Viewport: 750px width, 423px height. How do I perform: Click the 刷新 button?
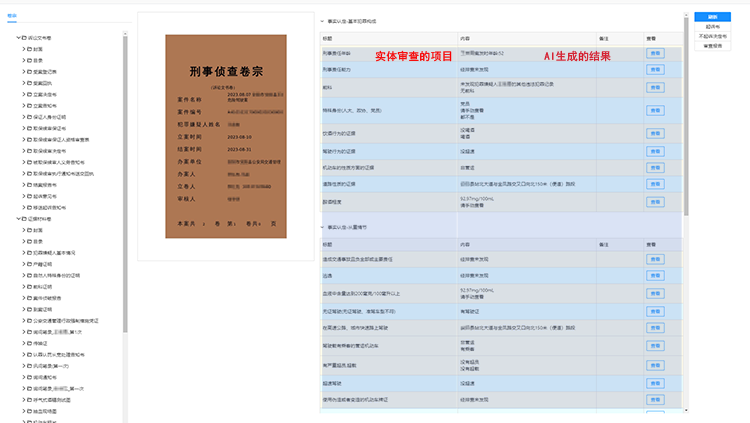tap(713, 17)
